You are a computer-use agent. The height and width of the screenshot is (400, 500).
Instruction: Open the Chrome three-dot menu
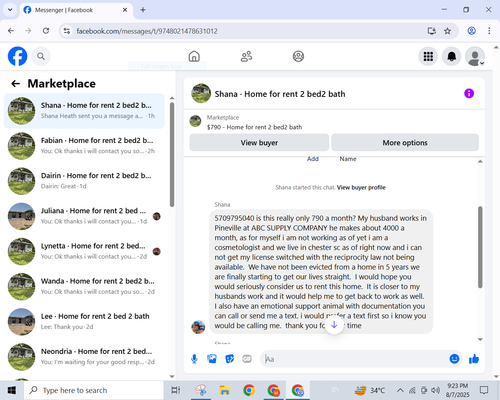point(489,31)
